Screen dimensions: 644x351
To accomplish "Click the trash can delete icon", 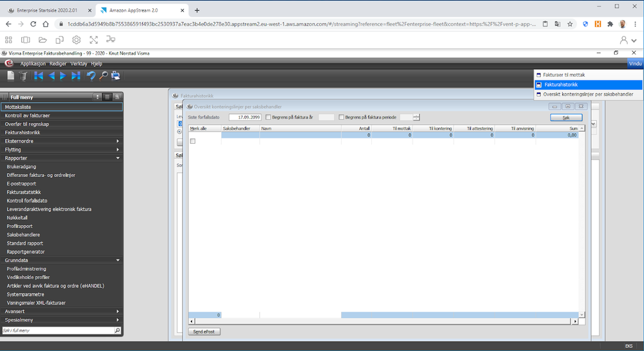I will (23, 75).
